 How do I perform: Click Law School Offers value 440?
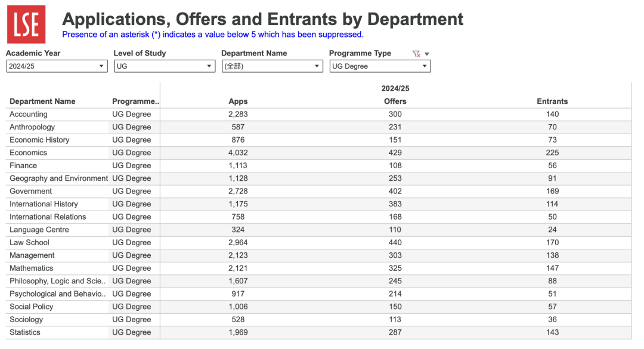coord(395,243)
